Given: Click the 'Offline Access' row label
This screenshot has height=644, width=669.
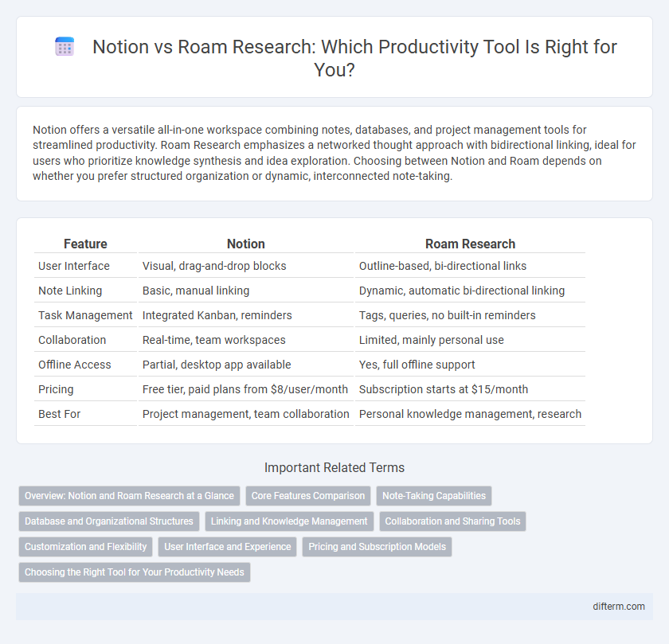Looking at the screenshot, I should [75, 365].
